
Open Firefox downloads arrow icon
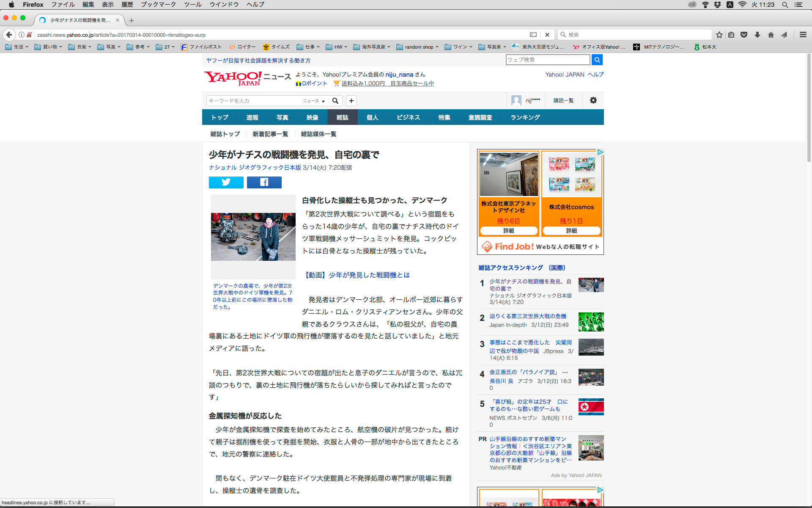coord(757,35)
